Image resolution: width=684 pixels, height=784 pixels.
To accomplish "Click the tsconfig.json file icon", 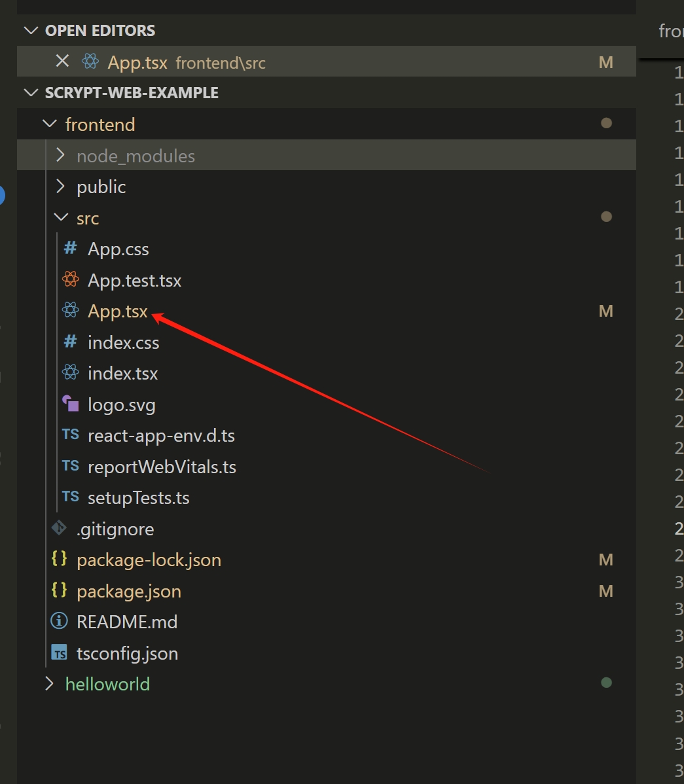I will click(x=59, y=652).
